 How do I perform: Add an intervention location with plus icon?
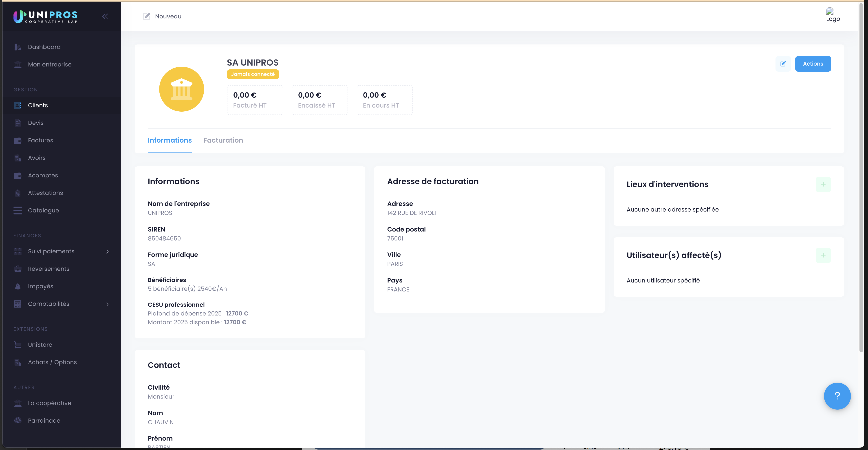823,184
